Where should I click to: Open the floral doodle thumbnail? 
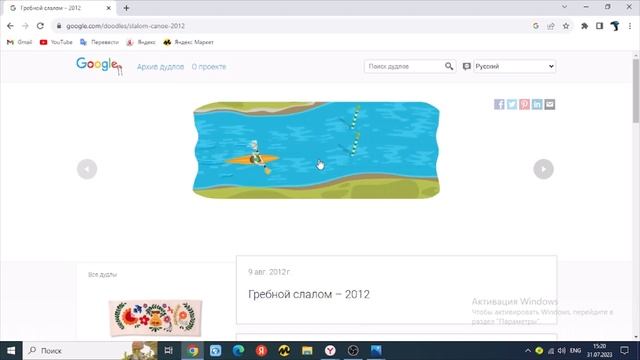155,318
